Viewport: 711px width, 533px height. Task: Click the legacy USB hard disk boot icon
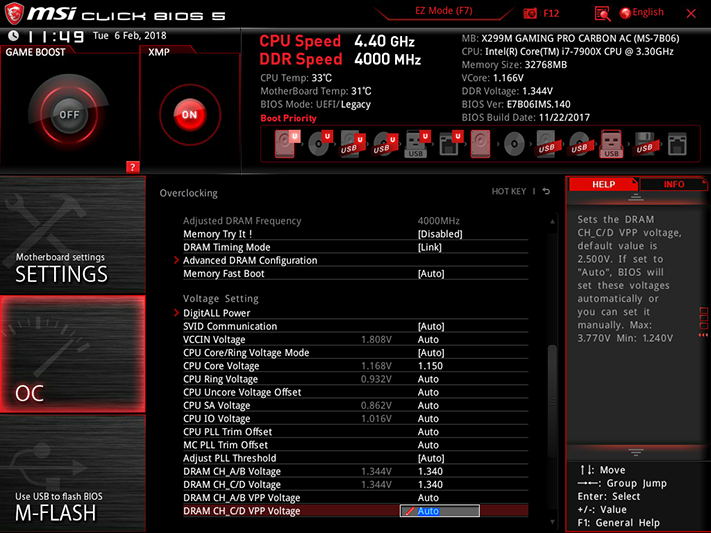pos(546,144)
